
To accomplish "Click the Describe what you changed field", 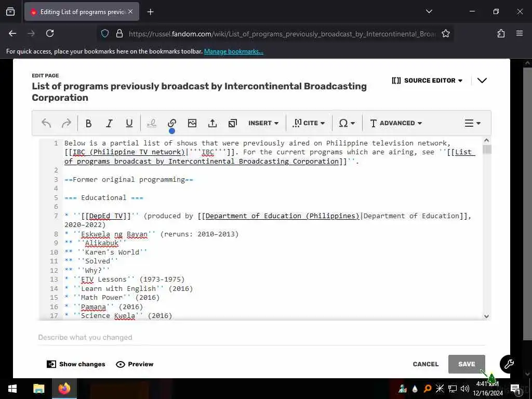I will coord(261,337).
